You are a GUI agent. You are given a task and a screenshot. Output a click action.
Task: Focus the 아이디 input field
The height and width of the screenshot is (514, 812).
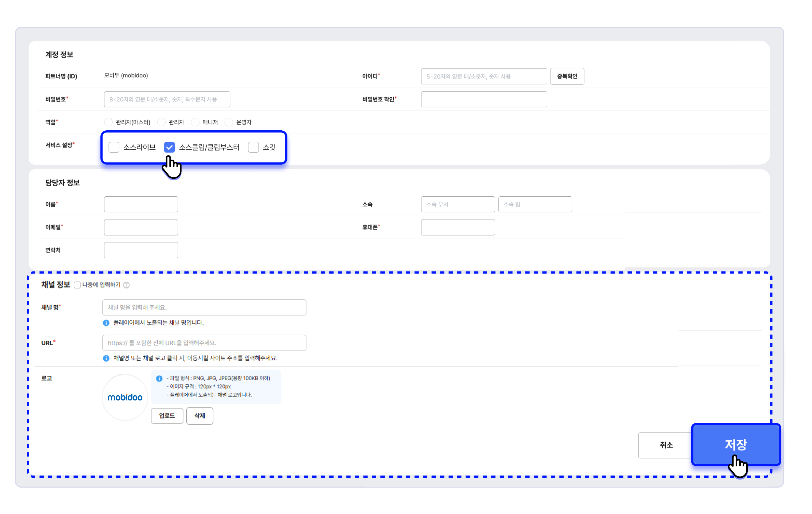[x=483, y=77]
